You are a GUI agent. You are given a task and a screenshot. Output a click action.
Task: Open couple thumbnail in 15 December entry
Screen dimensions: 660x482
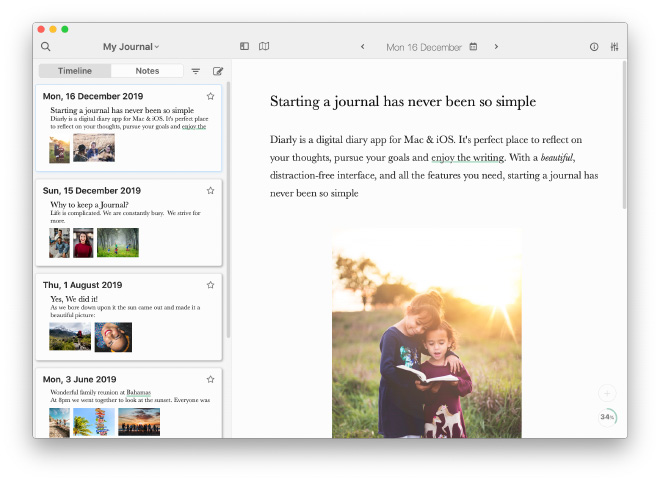pyautogui.click(x=59, y=243)
